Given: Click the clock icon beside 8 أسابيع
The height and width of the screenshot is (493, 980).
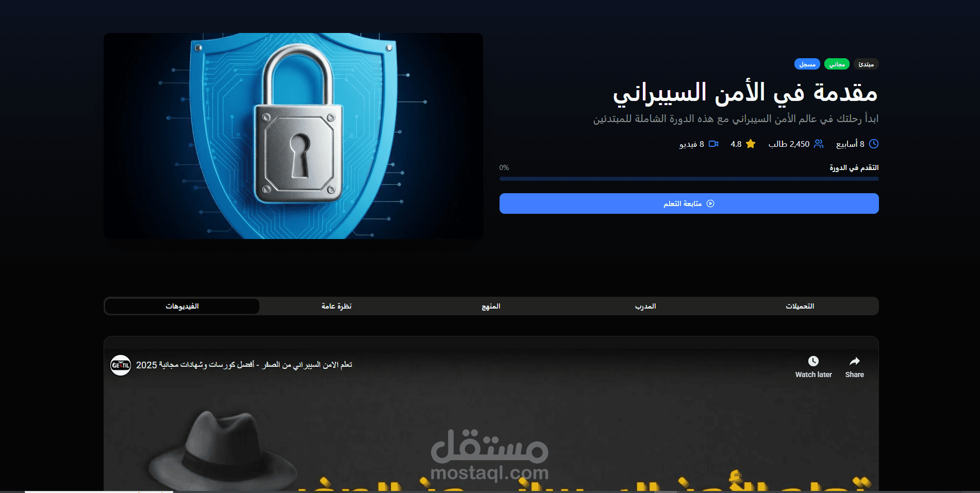Looking at the screenshot, I should [x=874, y=144].
